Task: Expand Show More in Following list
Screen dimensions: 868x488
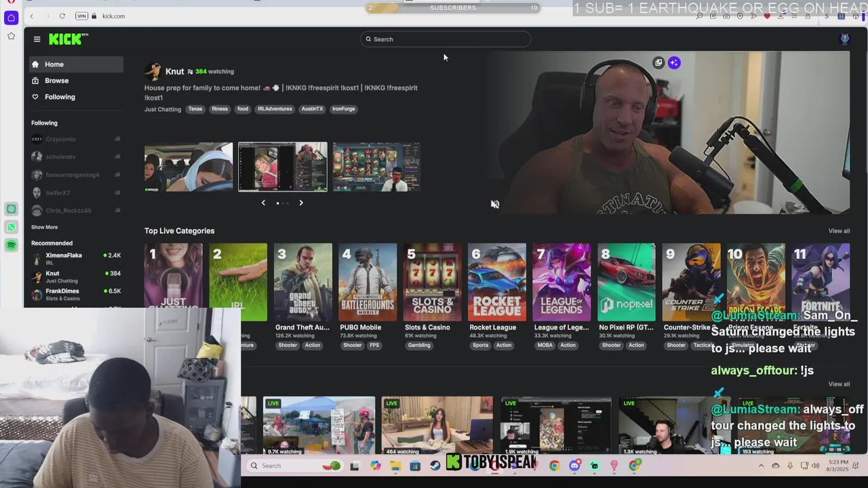Action: pos(44,227)
